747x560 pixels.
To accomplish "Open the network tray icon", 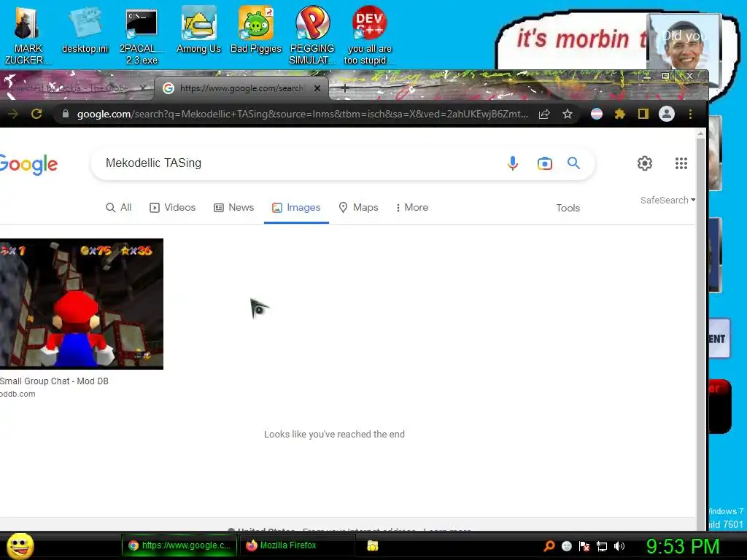I will click(x=602, y=546).
